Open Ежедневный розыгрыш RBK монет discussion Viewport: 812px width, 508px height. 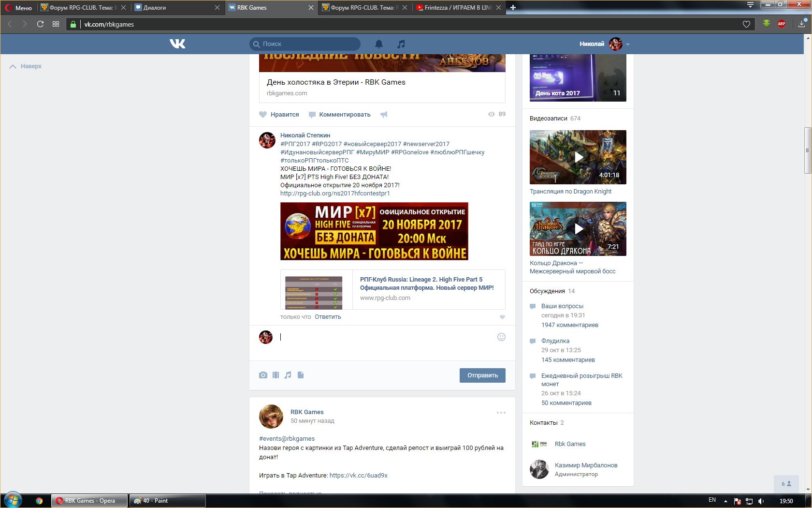pyautogui.click(x=582, y=380)
